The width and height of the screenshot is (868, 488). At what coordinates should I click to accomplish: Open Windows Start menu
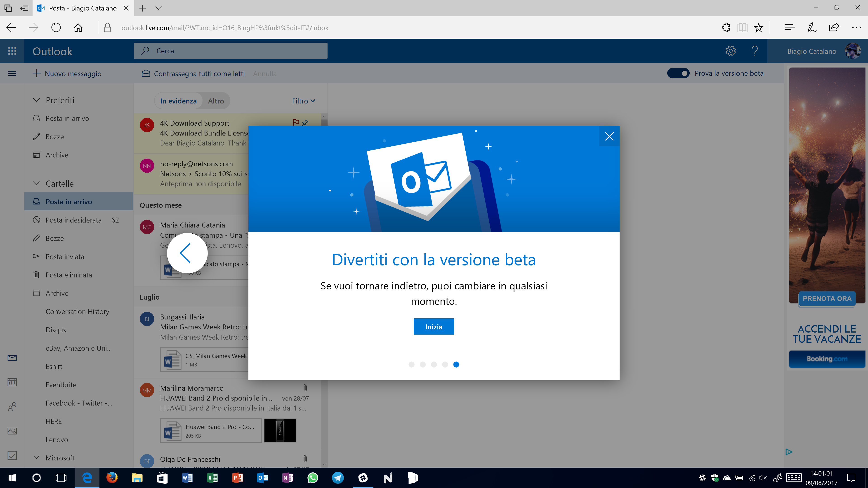[12, 478]
